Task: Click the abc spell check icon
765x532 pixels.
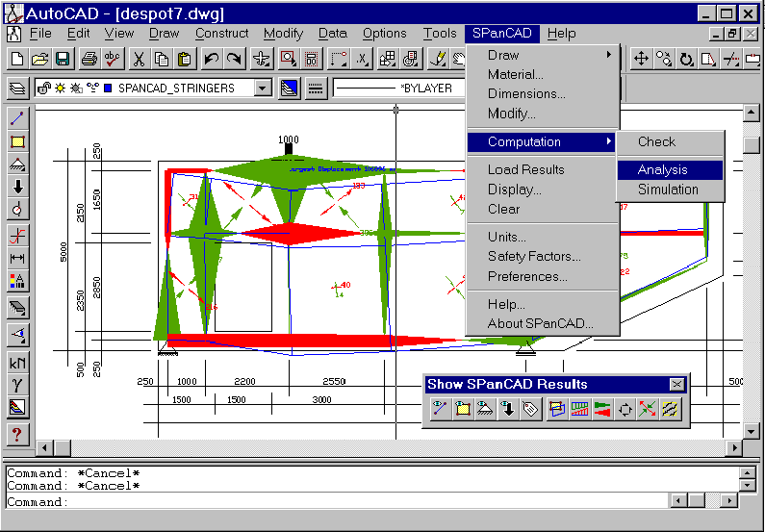Action: pos(113,60)
